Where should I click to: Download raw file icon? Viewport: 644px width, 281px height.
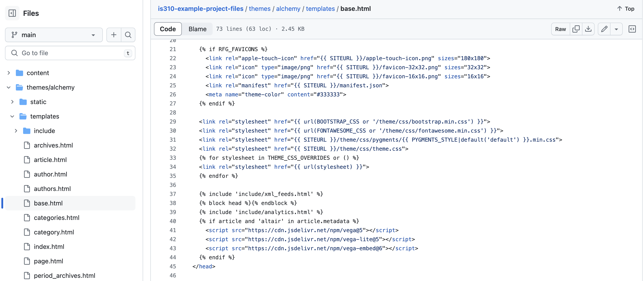pos(588,29)
